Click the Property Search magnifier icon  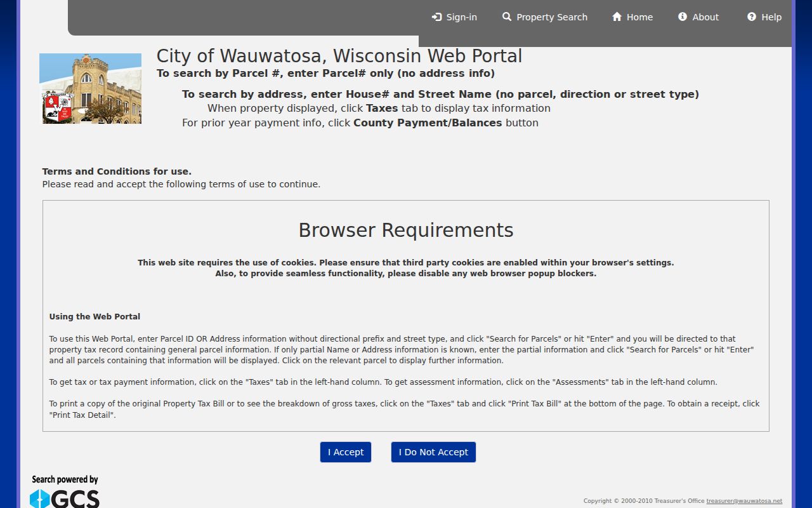point(507,17)
